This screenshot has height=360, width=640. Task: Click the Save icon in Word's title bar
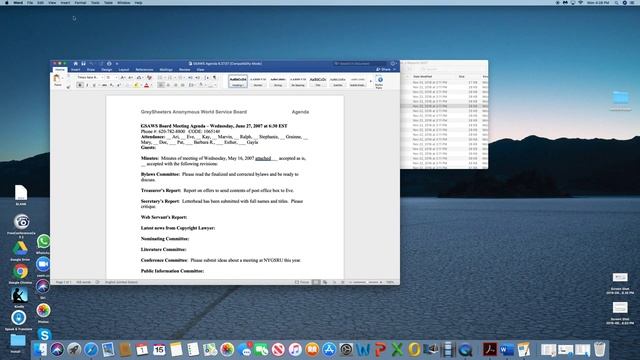click(x=83, y=64)
